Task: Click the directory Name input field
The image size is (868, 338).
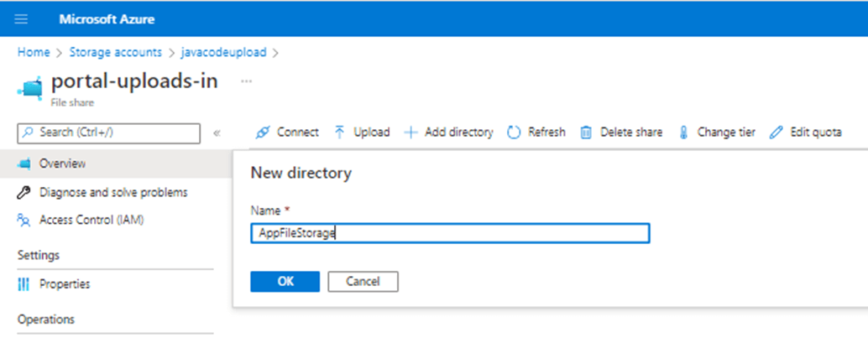Action: tap(450, 234)
